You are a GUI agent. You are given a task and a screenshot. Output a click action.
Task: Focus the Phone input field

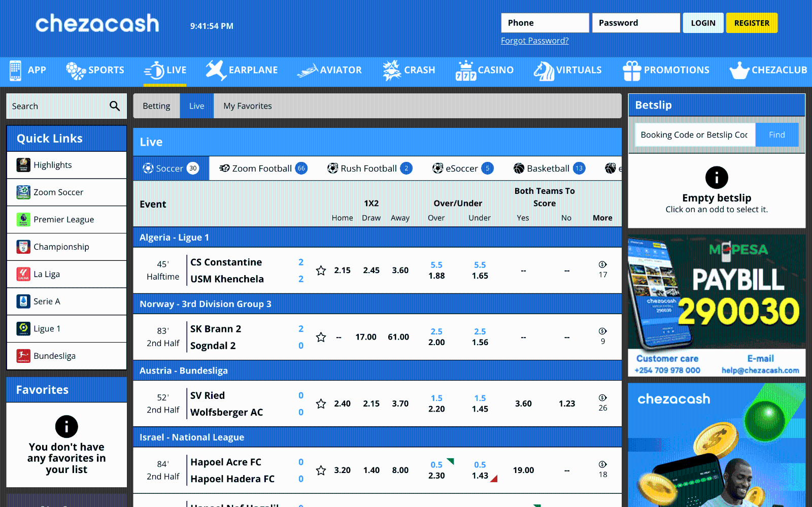[545, 23]
